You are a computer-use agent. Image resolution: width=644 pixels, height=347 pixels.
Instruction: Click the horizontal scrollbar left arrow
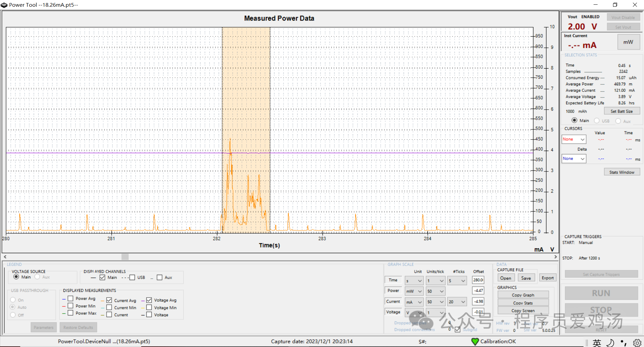[5, 257]
